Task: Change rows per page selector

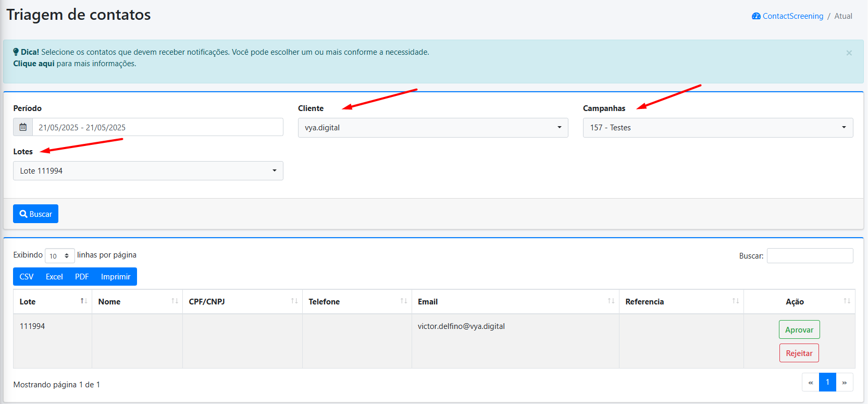Action: [59, 256]
